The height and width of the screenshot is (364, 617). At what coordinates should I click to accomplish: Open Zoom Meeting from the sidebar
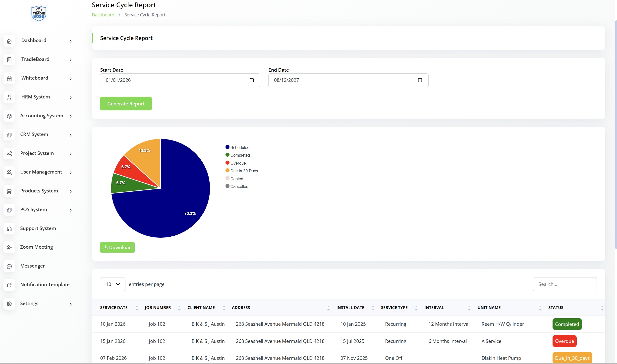[36, 247]
